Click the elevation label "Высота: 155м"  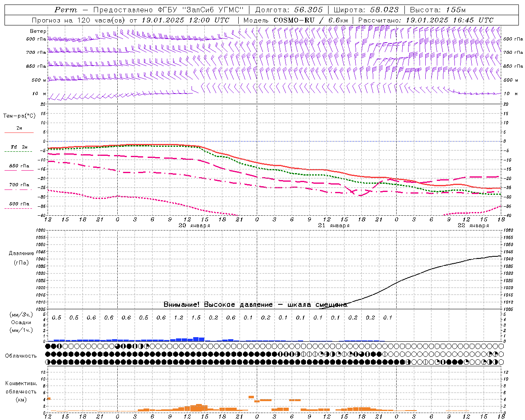pos(438,10)
